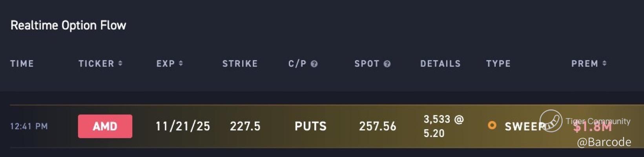This screenshot has width=644, height=157.
Task: Click the Tiger Community logo icon
Action: click(551, 121)
